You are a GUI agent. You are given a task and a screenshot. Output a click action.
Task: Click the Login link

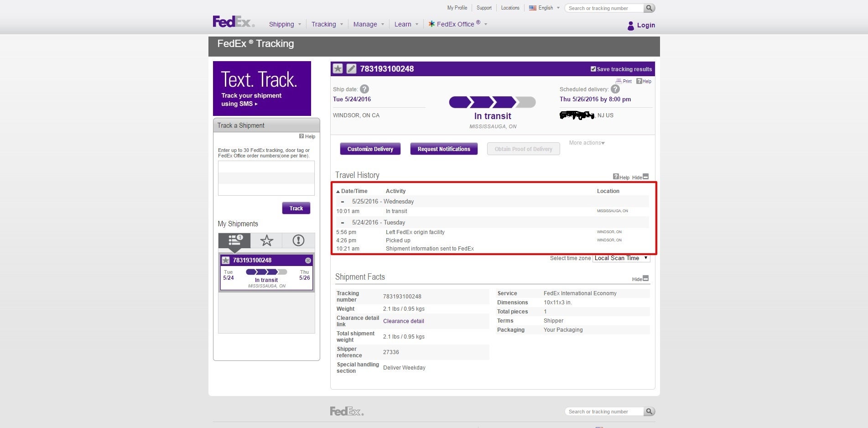coord(646,25)
